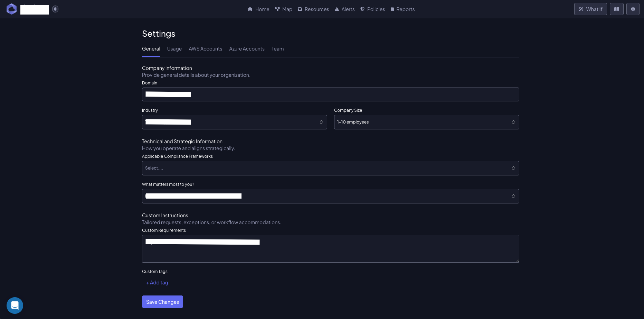This screenshot has height=319, width=644.
Task: Open the intercom chat bubble
Action: [15, 306]
